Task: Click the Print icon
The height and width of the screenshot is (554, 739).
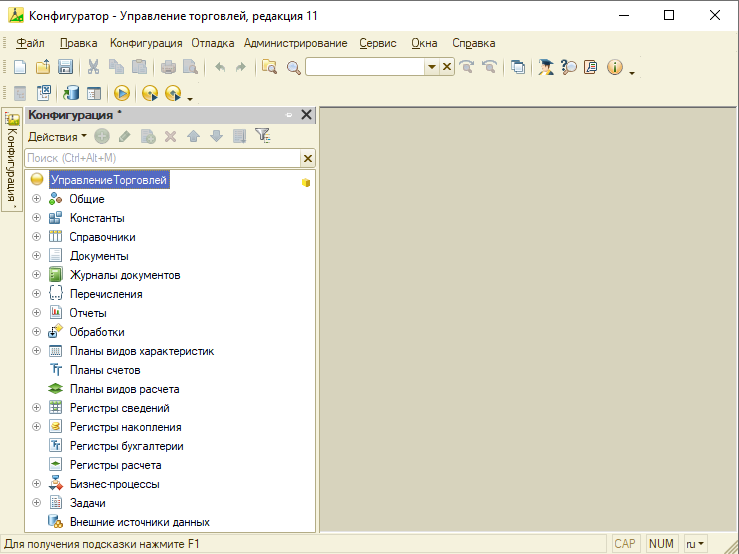Action: pos(168,67)
